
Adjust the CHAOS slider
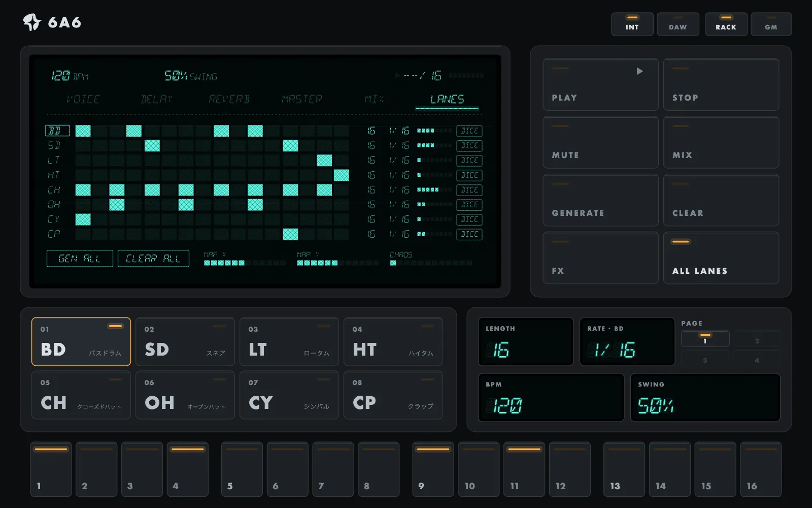(431, 263)
